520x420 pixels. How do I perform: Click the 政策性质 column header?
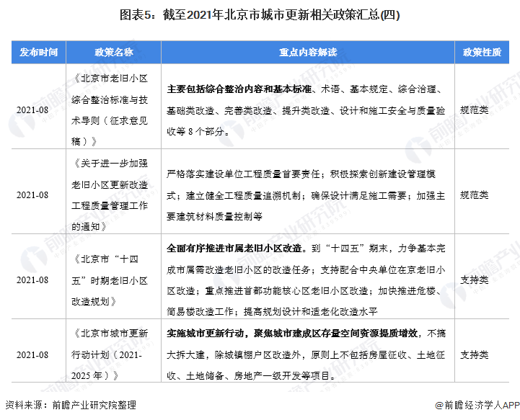(482, 52)
